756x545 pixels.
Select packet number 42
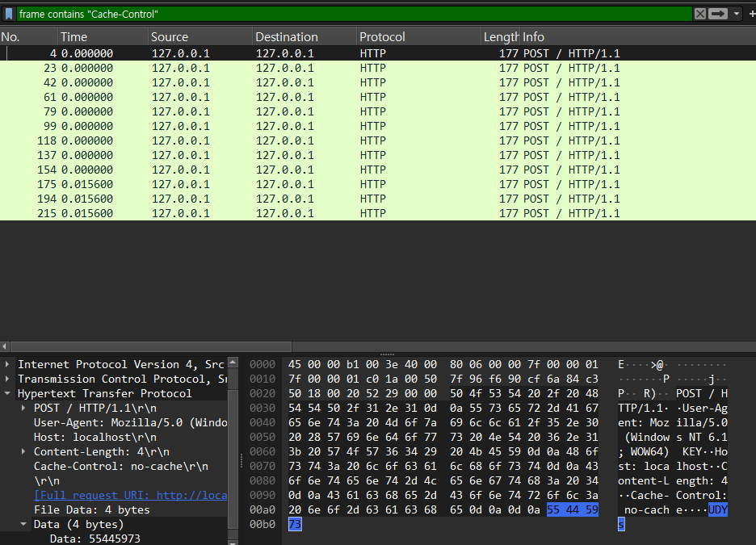(x=378, y=82)
